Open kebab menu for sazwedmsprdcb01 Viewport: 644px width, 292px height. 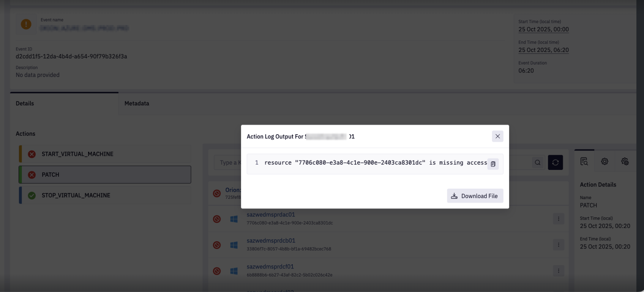pos(558,245)
